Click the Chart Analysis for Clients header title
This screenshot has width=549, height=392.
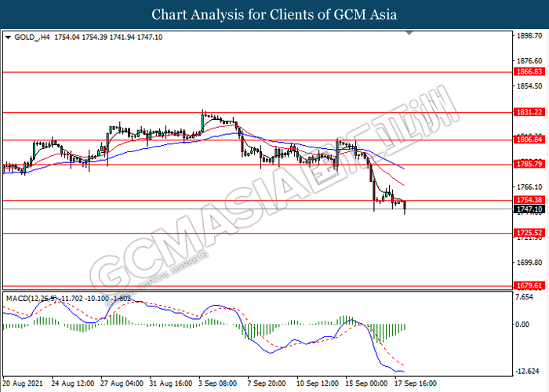click(x=274, y=15)
